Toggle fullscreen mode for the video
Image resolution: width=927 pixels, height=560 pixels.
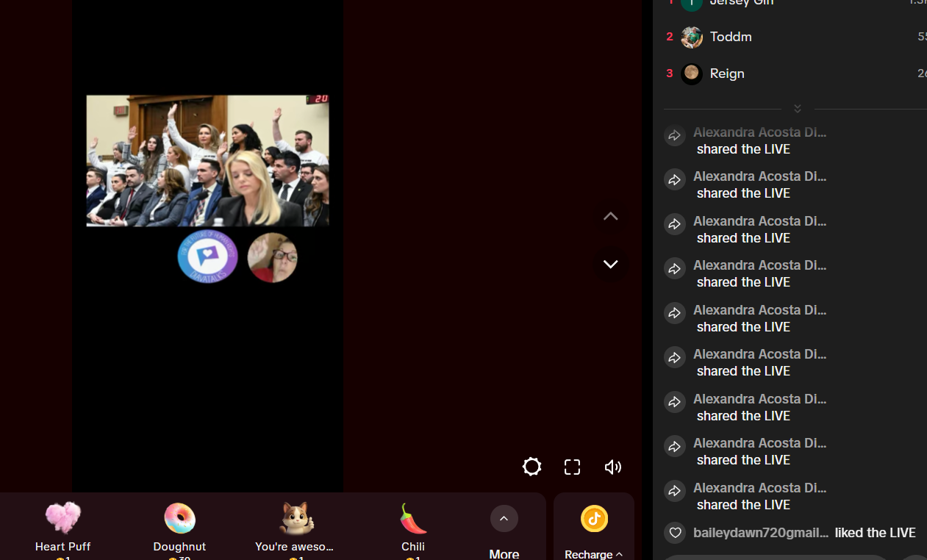tap(572, 467)
